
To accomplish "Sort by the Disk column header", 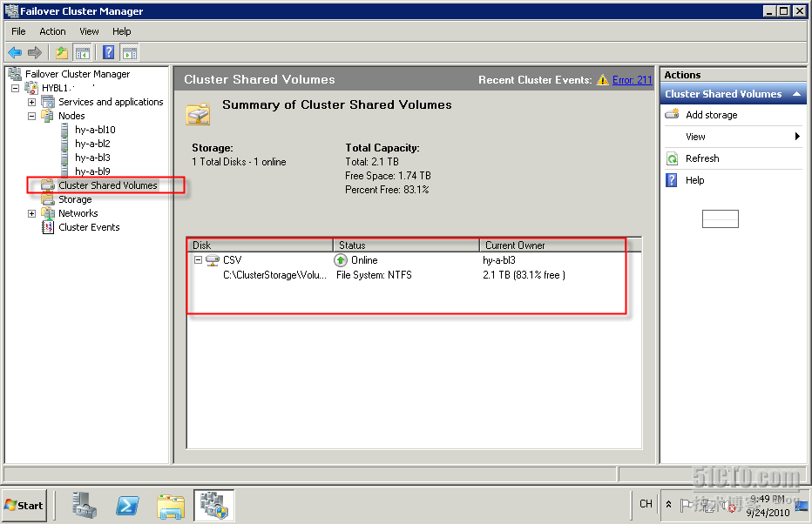I will click(260, 245).
